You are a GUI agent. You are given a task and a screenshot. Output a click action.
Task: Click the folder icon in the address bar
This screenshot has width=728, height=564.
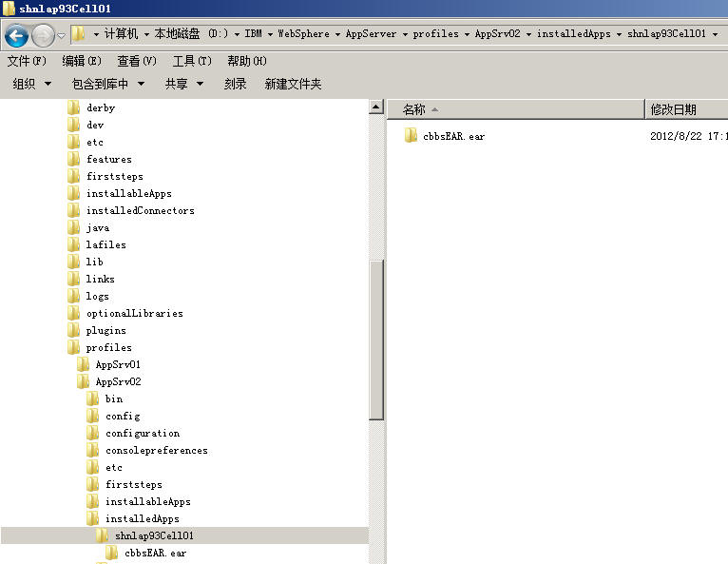(x=78, y=34)
